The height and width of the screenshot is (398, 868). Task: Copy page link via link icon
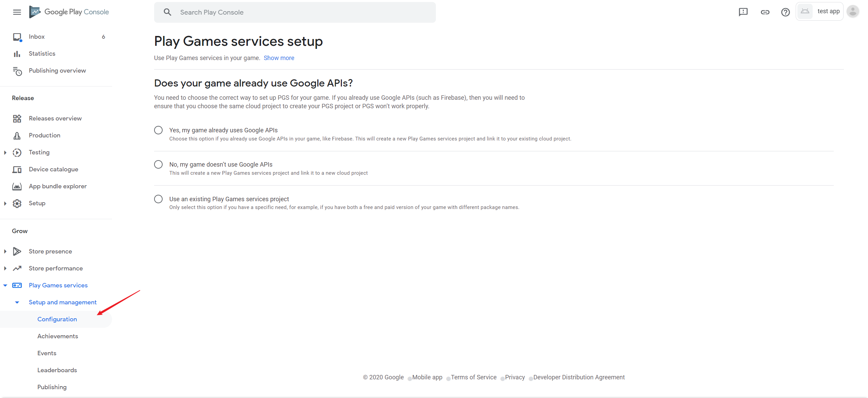pos(765,12)
